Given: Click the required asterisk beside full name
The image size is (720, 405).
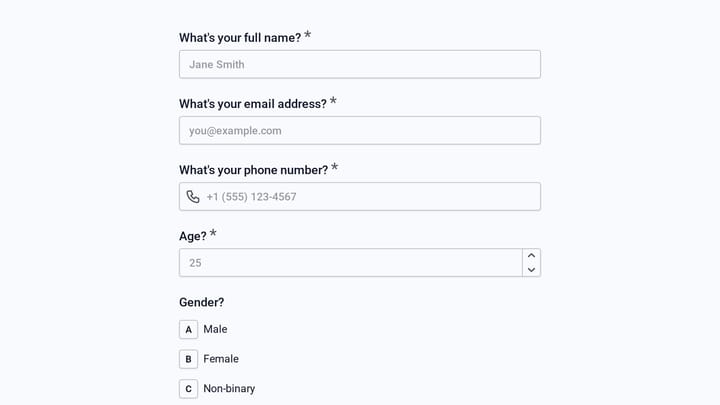Looking at the screenshot, I should (308, 34).
